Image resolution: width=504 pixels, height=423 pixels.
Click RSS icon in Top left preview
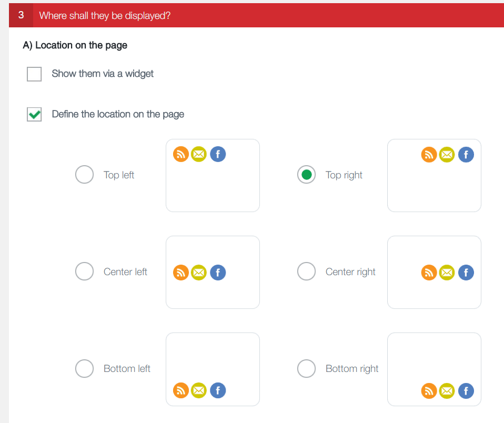click(181, 154)
